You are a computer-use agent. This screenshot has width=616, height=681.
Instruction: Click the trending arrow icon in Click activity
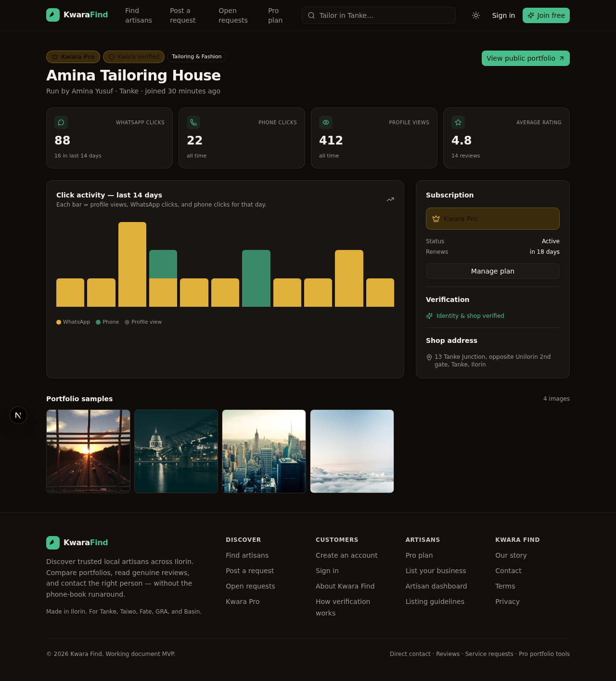pyautogui.click(x=390, y=199)
